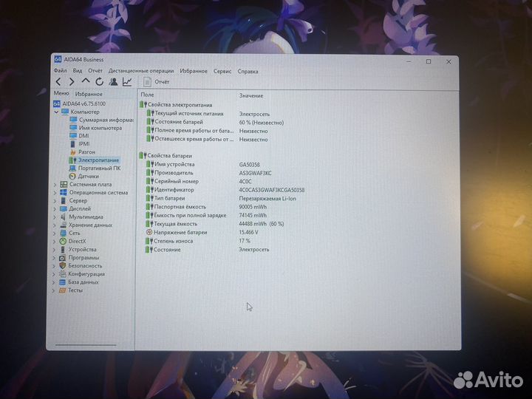Click the Сеть network icon
Screen dimensions: 532x399
(63, 233)
